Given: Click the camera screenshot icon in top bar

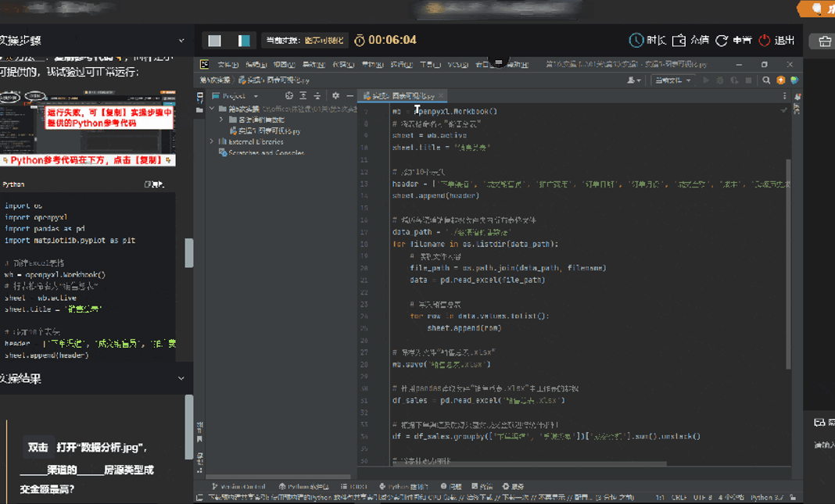Looking at the screenshot, I should coord(679,40).
